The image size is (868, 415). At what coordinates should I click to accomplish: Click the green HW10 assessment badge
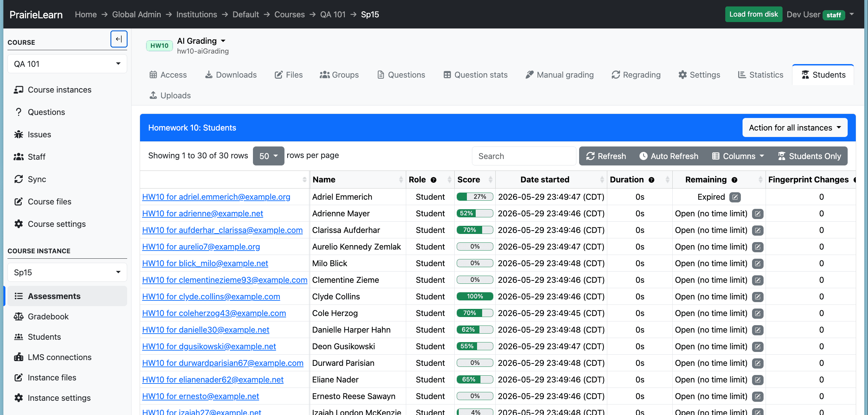(x=159, y=46)
